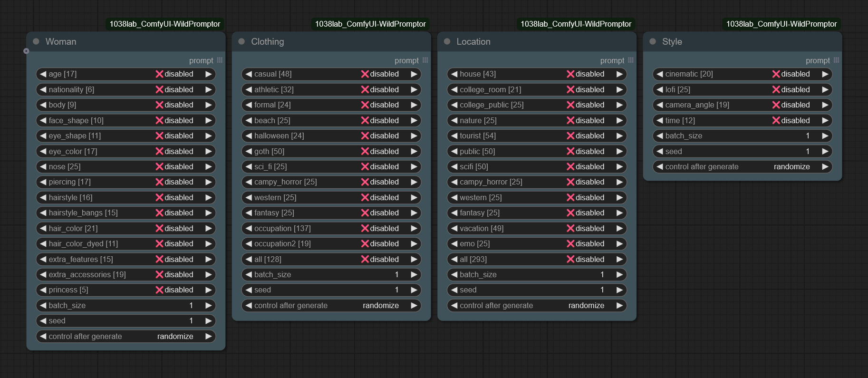Viewport: 868px width, 378px height.
Task: Collapse the Style node using its gray dot
Action: click(653, 41)
